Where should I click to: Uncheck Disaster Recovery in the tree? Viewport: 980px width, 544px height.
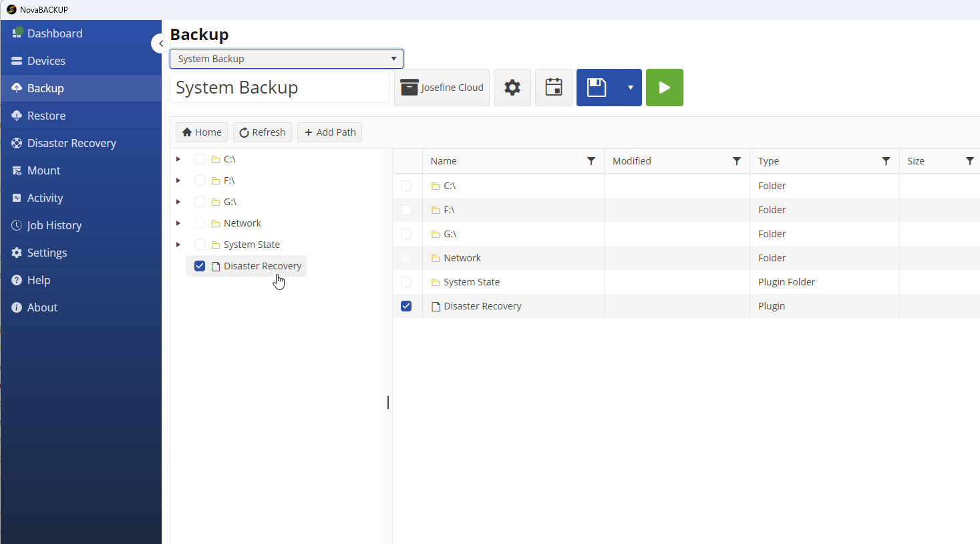[x=200, y=266]
